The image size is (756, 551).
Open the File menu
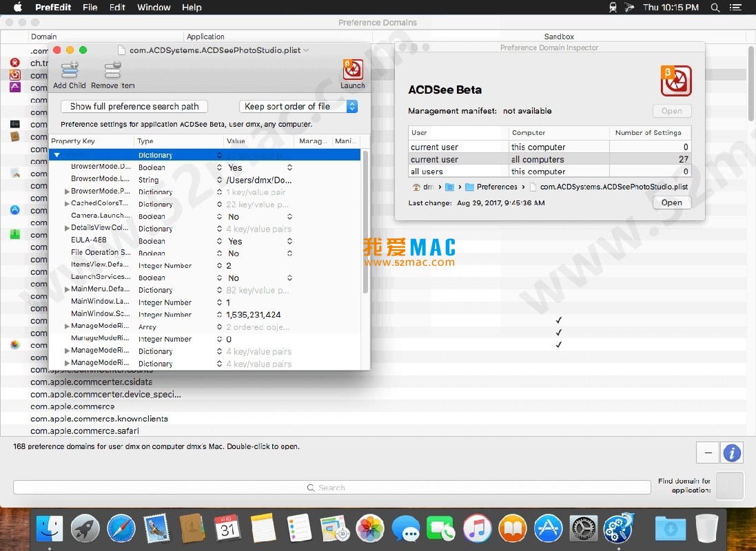(x=90, y=7)
